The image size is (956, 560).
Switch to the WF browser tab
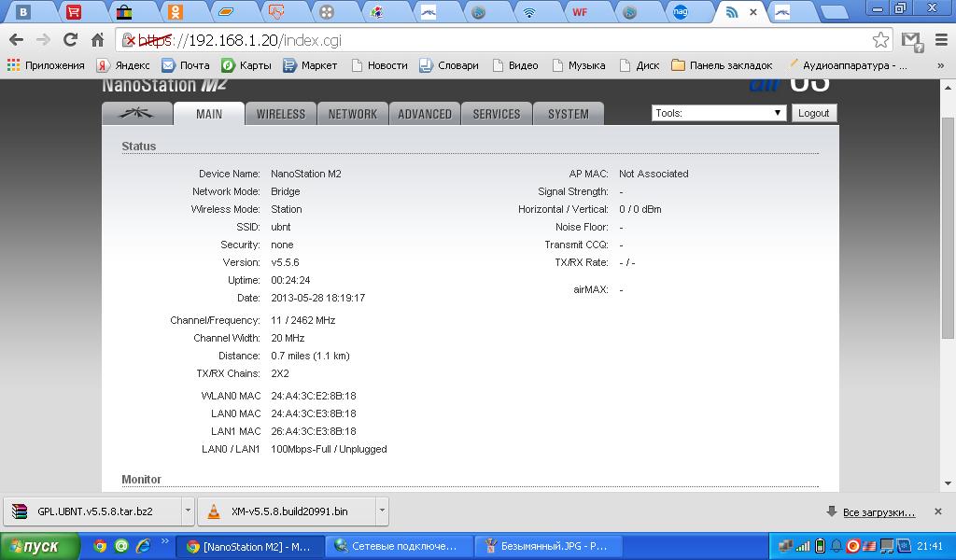coord(579,11)
